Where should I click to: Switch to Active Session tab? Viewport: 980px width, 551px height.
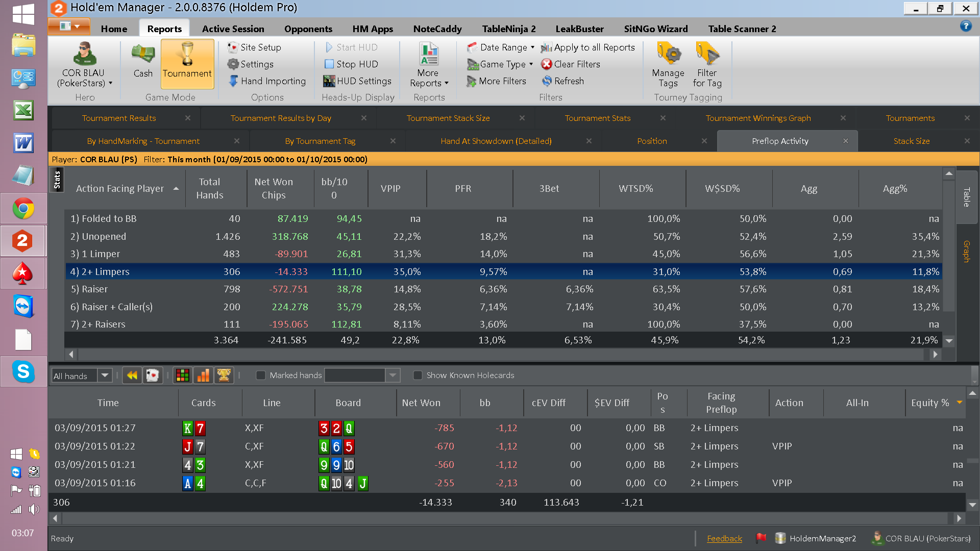233,29
